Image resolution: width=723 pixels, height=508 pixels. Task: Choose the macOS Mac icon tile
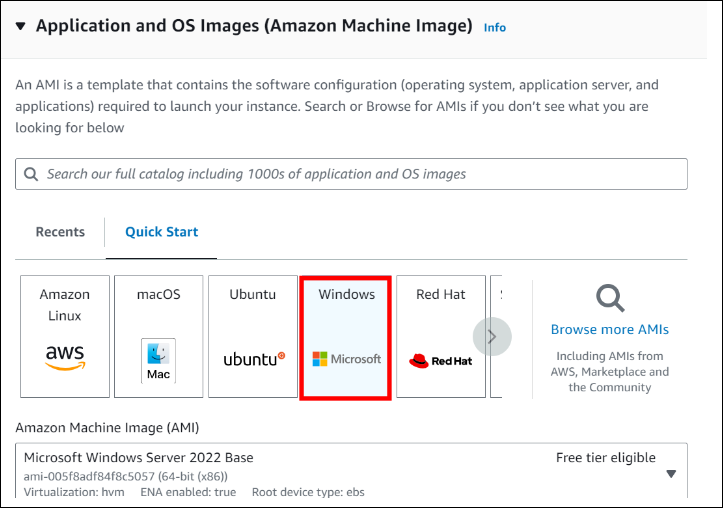[158, 337]
